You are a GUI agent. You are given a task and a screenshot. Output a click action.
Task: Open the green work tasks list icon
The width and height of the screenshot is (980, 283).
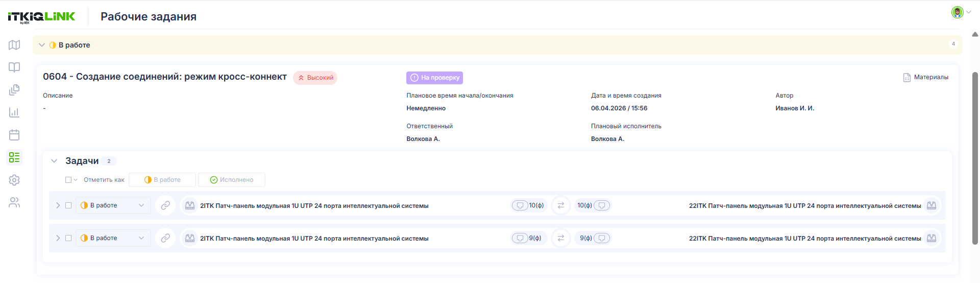click(x=14, y=157)
